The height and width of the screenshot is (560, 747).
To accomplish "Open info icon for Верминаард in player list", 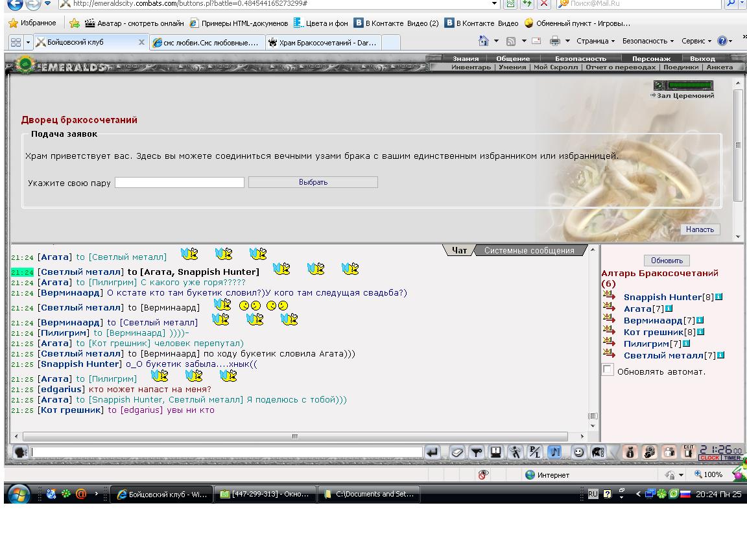I will (700, 320).
